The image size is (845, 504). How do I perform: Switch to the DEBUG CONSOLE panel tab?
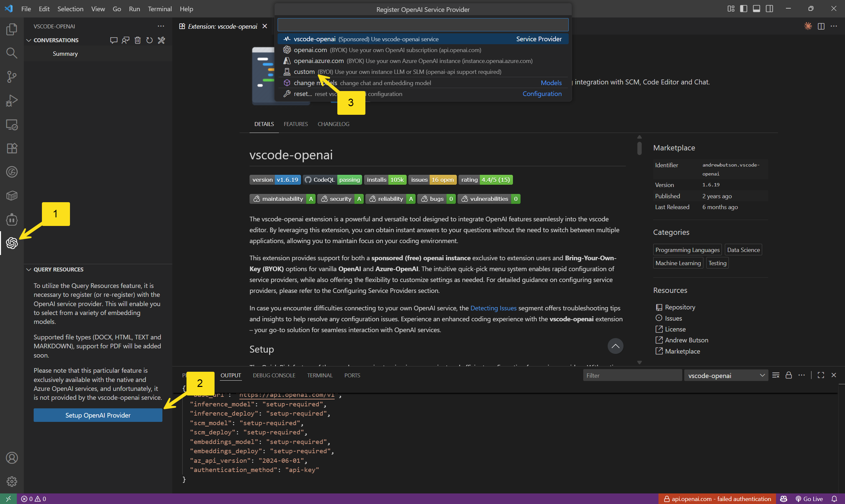point(274,375)
